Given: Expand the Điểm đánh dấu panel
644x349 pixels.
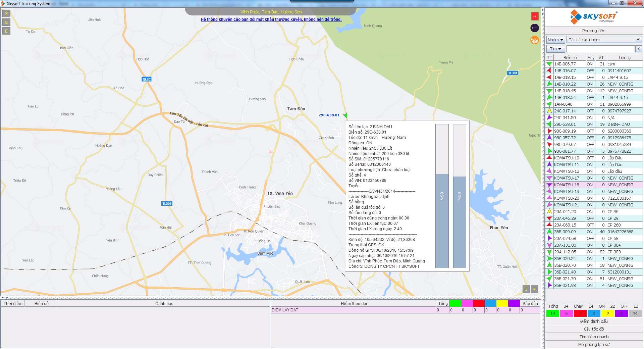Looking at the screenshot, I should (x=594, y=321).
